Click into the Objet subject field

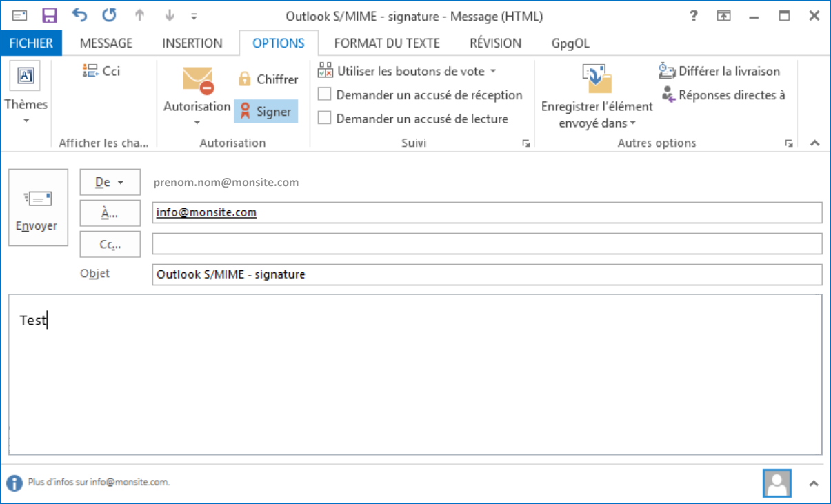pyautogui.click(x=487, y=274)
